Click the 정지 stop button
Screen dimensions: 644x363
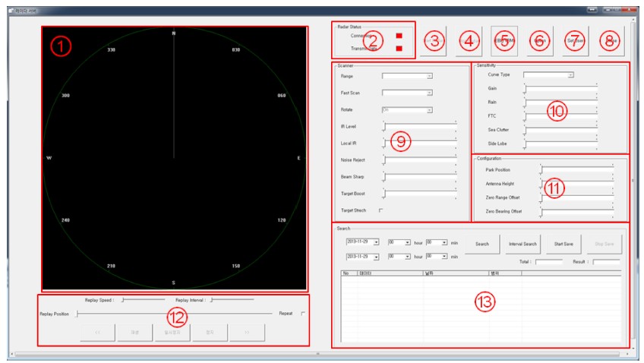click(x=210, y=332)
